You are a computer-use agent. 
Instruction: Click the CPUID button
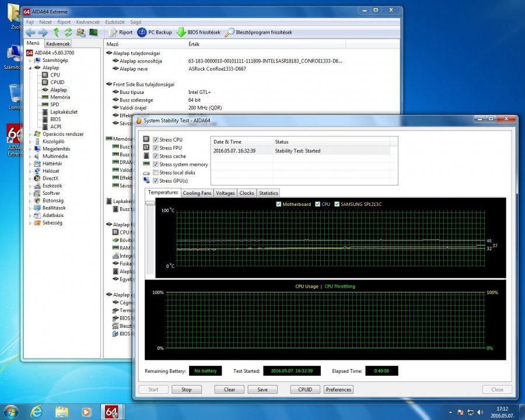(x=305, y=390)
